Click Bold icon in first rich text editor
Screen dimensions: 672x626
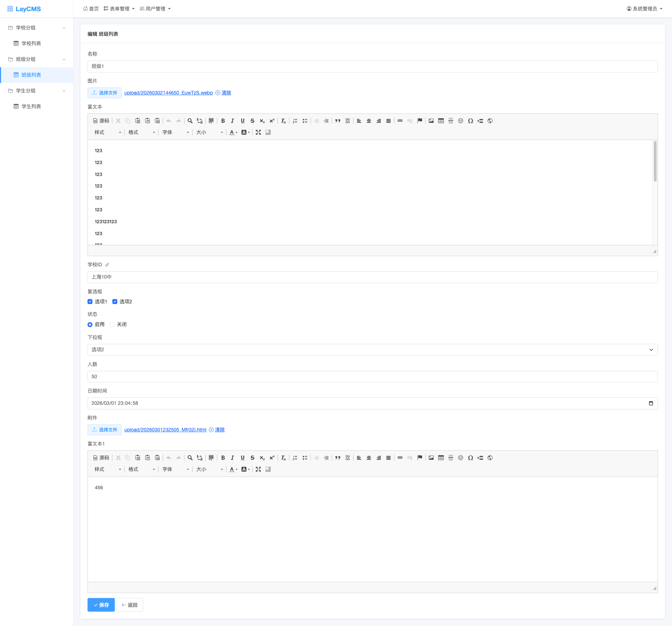click(x=223, y=121)
